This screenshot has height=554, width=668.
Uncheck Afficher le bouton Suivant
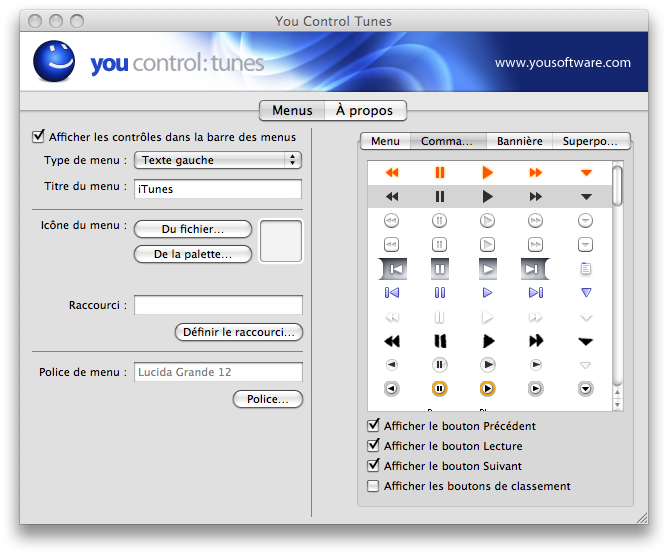373,465
